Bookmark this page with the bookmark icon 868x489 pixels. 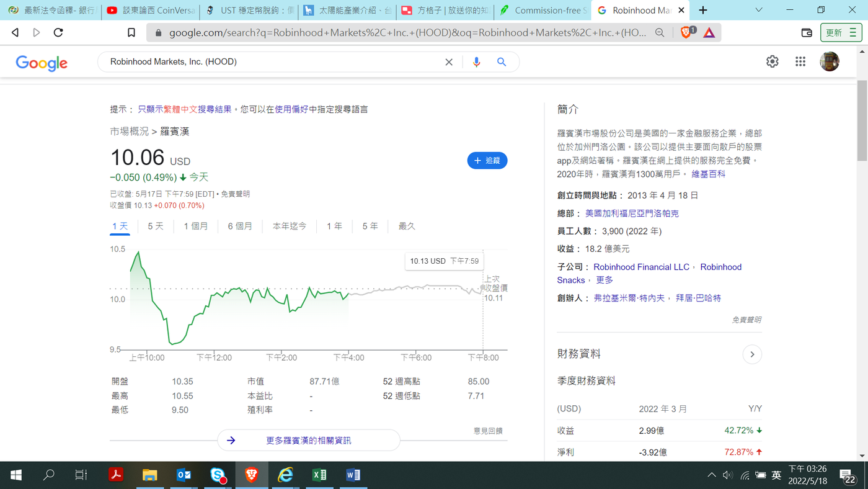tap(131, 33)
